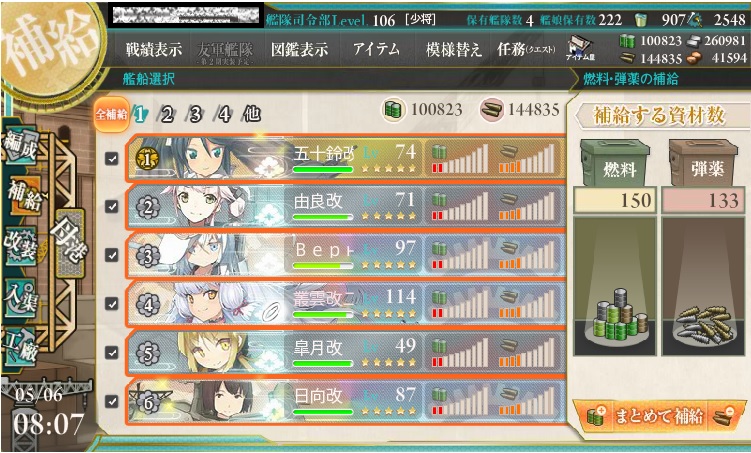Open the アイテム屋 item shop icon
This screenshot has width=751, height=453.
(x=580, y=48)
